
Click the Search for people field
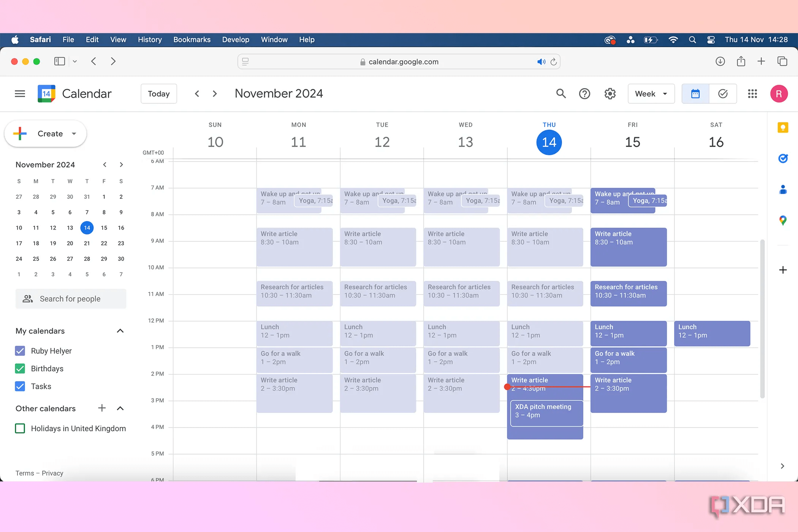[71, 299]
